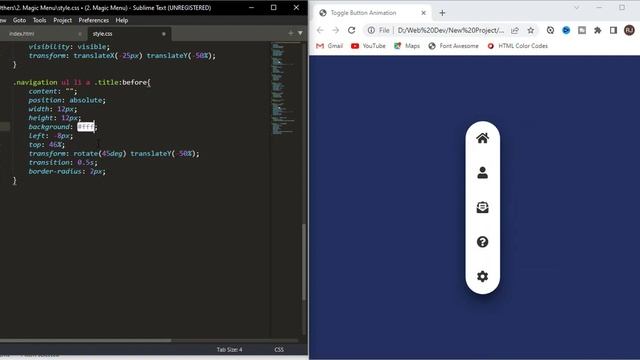Screen dimensions: 640x360
Task: Open the Preferences menu in Sublime Text
Action: click(93, 20)
